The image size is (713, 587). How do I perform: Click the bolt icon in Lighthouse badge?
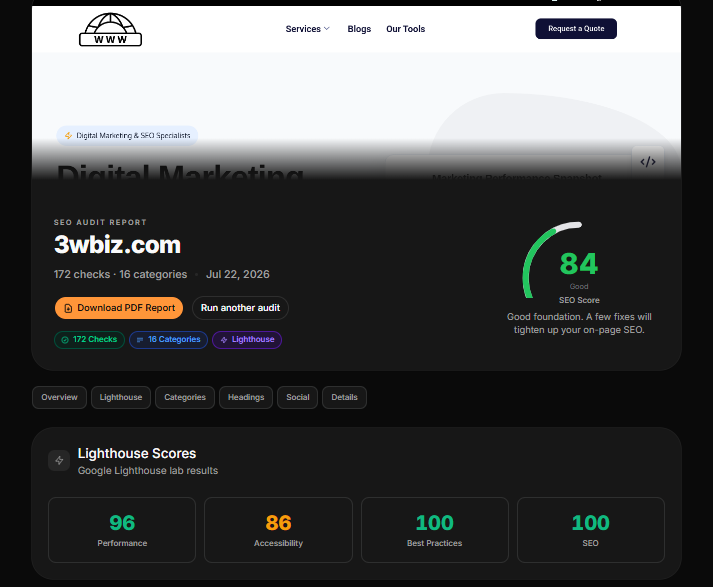[x=224, y=340]
